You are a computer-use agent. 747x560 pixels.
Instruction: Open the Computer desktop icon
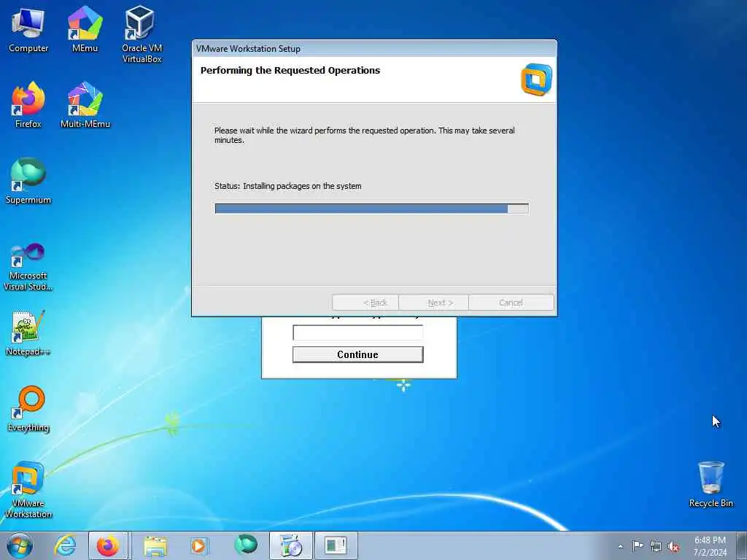(x=28, y=29)
